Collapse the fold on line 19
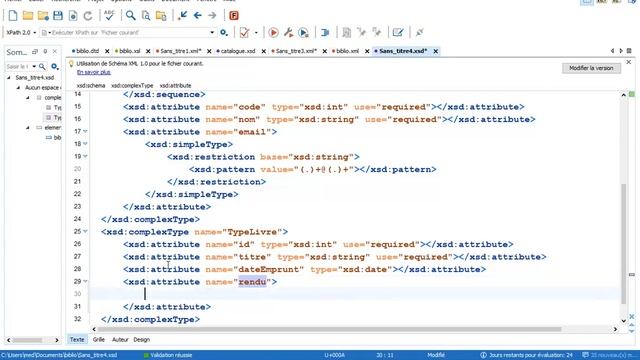Viewport: 640px width, 360px height. (x=85, y=156)
